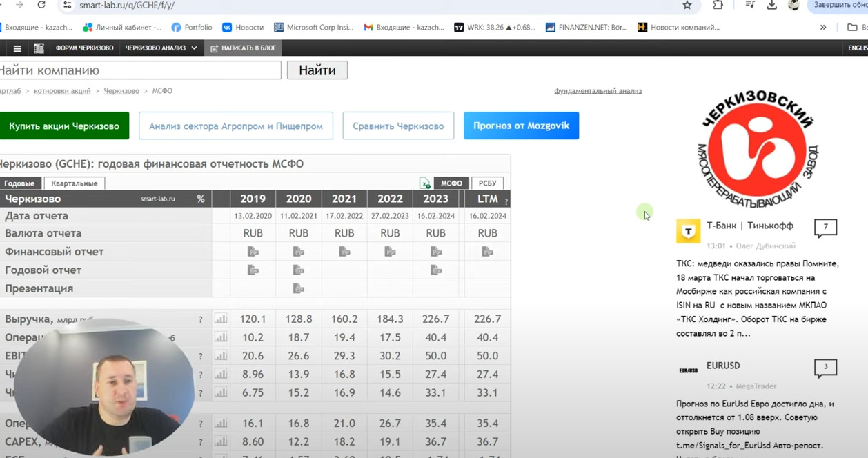Open the CAPEX chart icon
This screenshot has width=868, height=458.
[221, 441]
